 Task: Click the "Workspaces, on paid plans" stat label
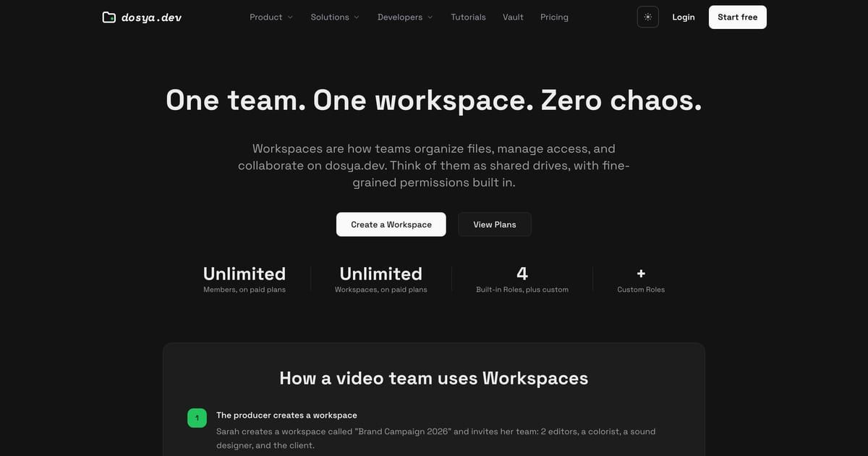click(x=381, y=290)
